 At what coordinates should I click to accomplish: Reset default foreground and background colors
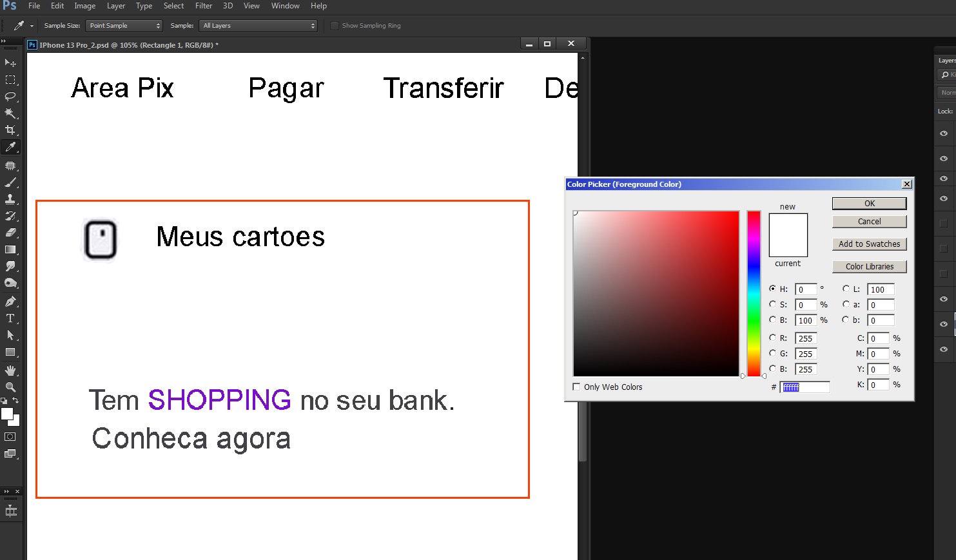click(x=4, y=401)
